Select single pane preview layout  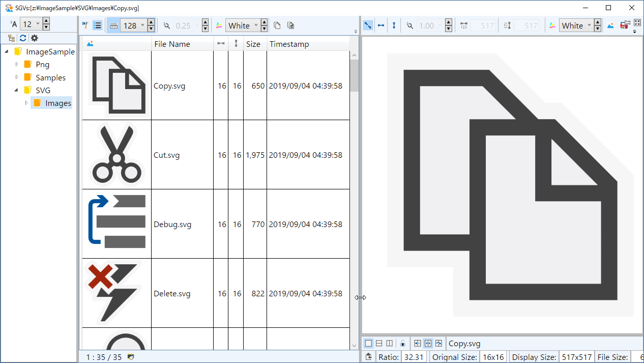pos(369,343)
